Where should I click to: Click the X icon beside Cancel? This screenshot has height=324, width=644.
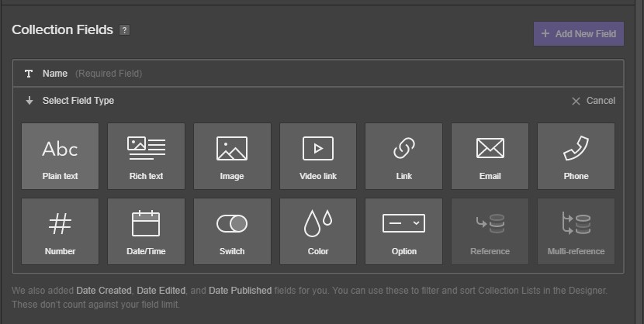tap(576, 101)
